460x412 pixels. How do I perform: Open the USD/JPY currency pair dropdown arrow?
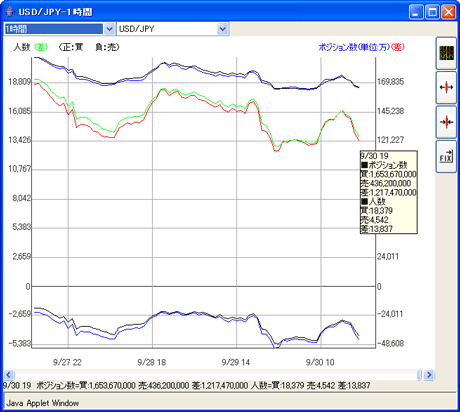(x=223, y=29)
